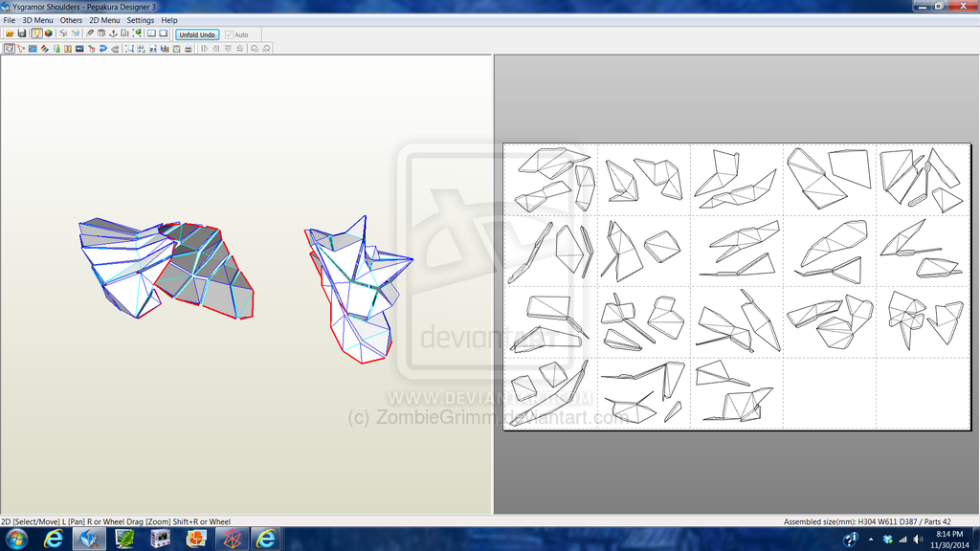Switch to the single-pane view layout icon
980x551 pixels.
click(x=164, y=33)
